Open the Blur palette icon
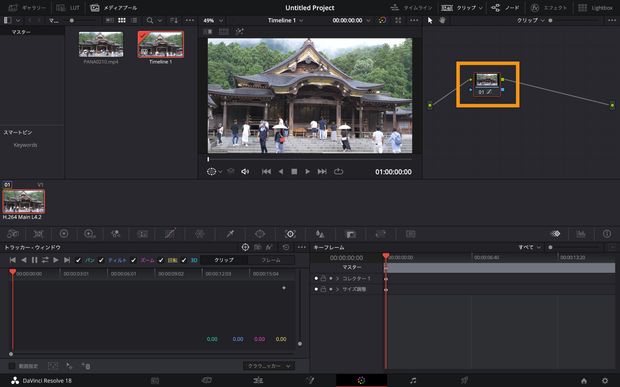 [x=320, y=234]
